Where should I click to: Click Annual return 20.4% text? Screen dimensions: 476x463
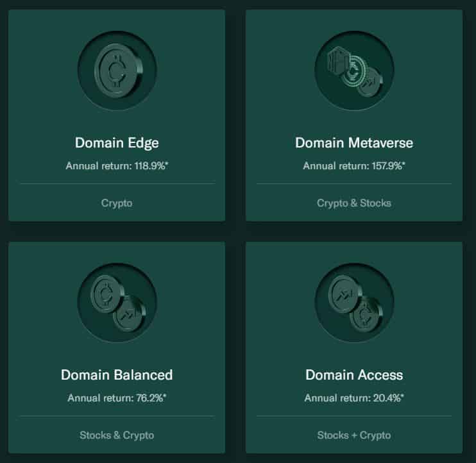point(354,398)
